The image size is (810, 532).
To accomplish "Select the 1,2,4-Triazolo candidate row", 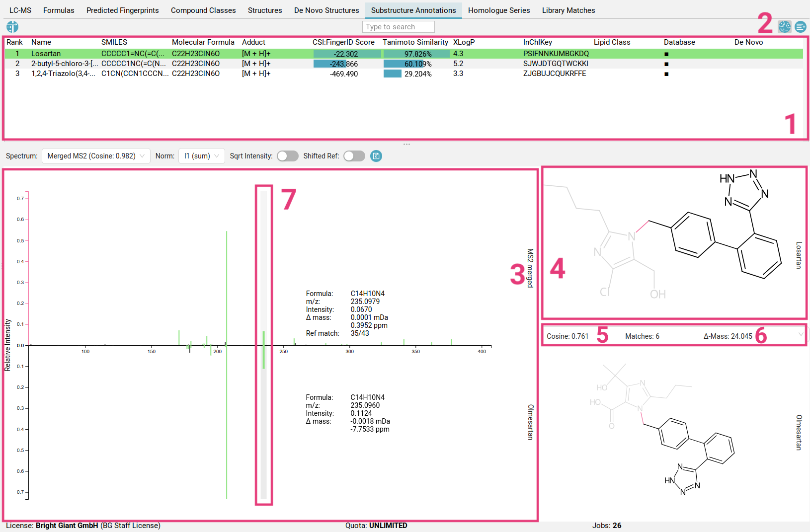I will click(x=404, y=74).
